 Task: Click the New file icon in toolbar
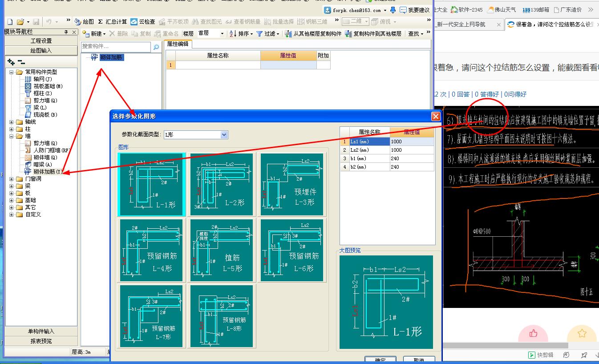pyautogui.click(x=10, y=21)
